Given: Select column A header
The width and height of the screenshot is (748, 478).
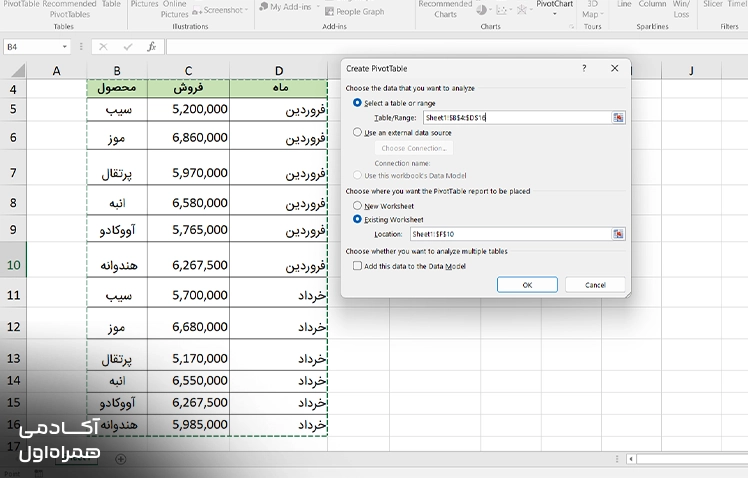Looking at the screenshot, I should pyautogui.click(x=56, y=71).
